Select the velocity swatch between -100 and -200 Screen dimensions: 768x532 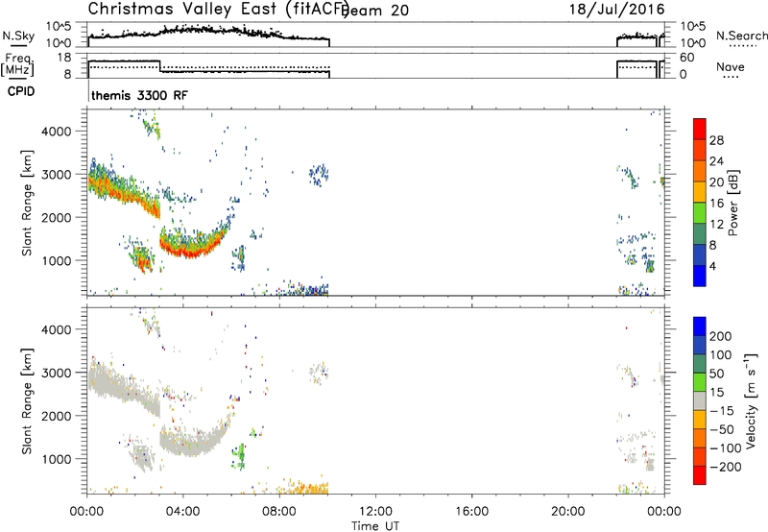pyautogui.click(x=700, y=456)
